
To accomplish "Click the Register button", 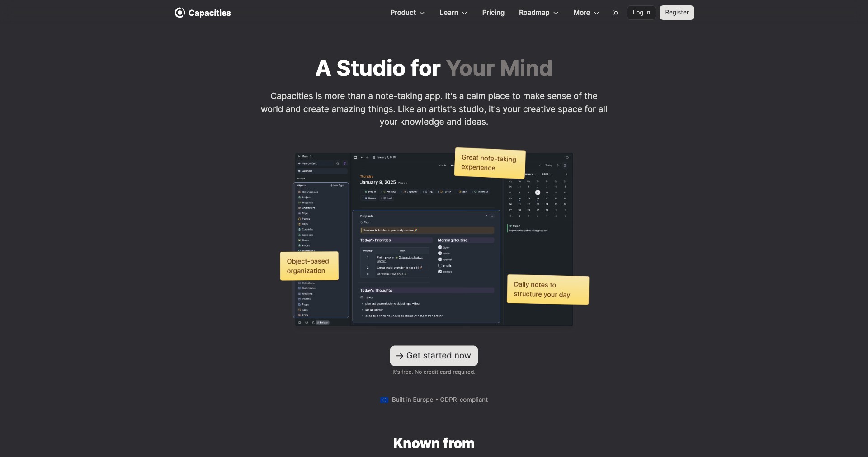I will (677, 13).
